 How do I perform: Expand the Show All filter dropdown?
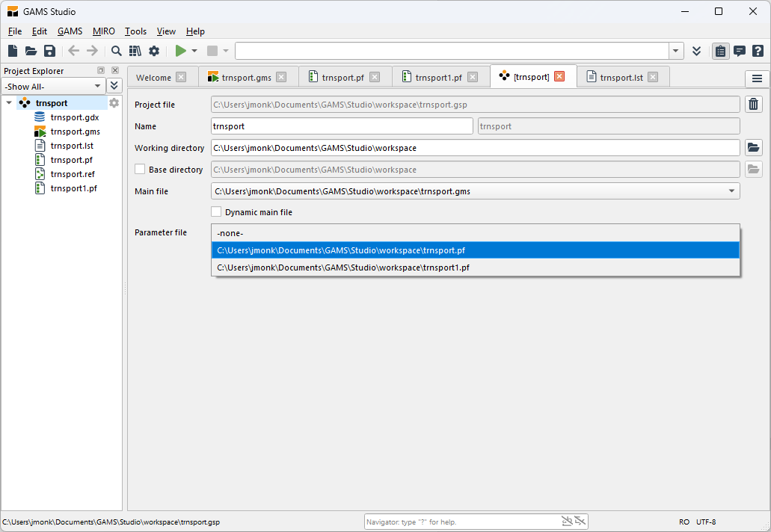tap(97, 86)
